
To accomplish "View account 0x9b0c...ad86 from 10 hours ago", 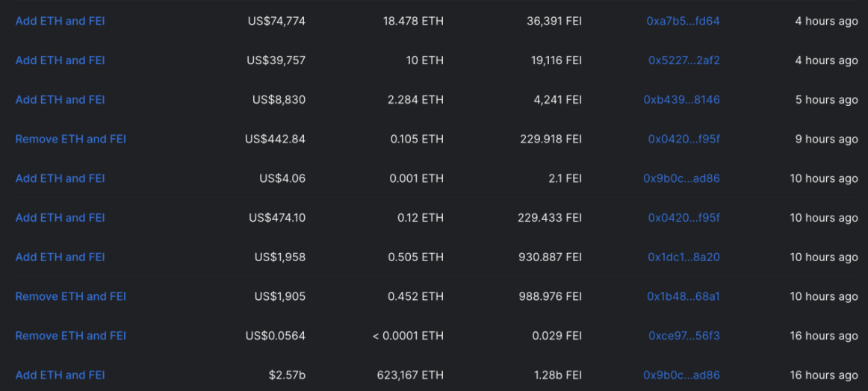I will coord(681,178).
